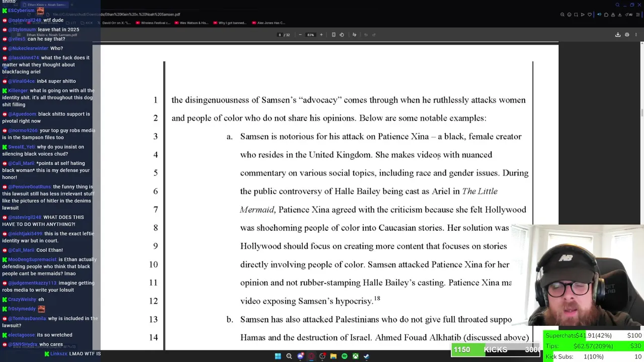
Task: Open Discord from the taskbar
Action: pyautogui.click(x=300, y=356)
